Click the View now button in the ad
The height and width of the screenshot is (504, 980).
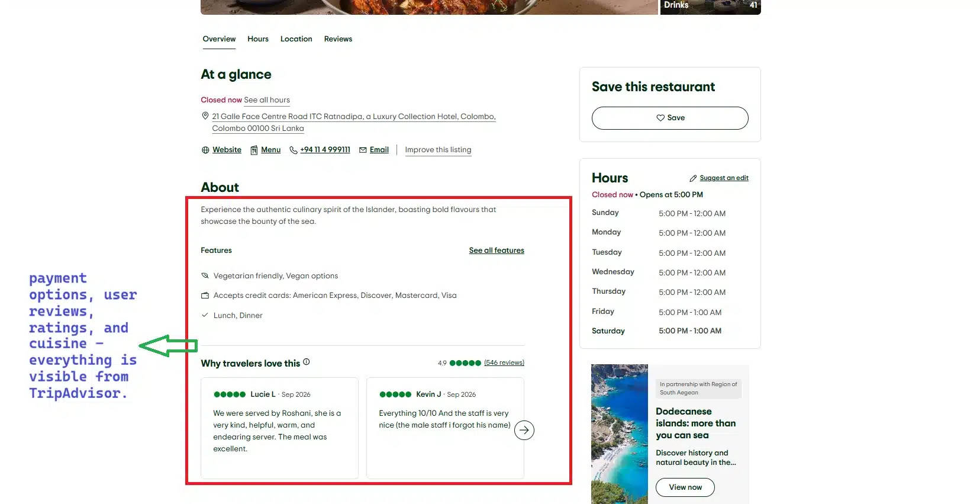pyautogui.click(x=685, y=487)
